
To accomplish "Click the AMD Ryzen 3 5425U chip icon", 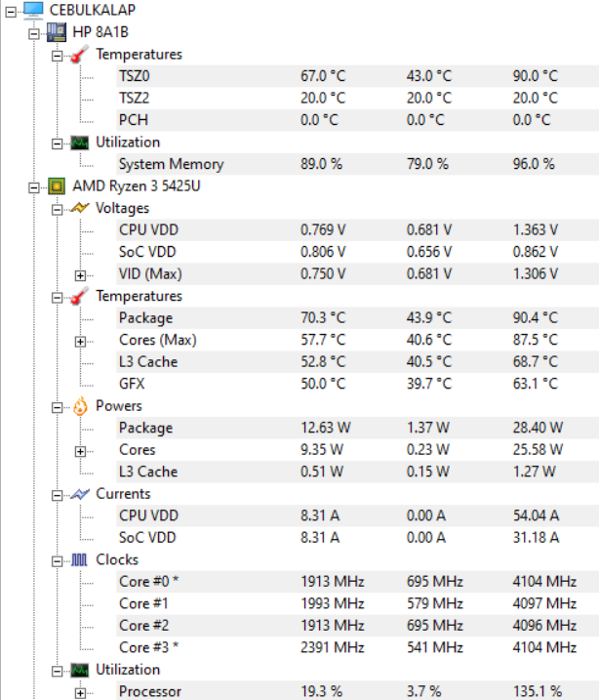I will tap(57, 186).
